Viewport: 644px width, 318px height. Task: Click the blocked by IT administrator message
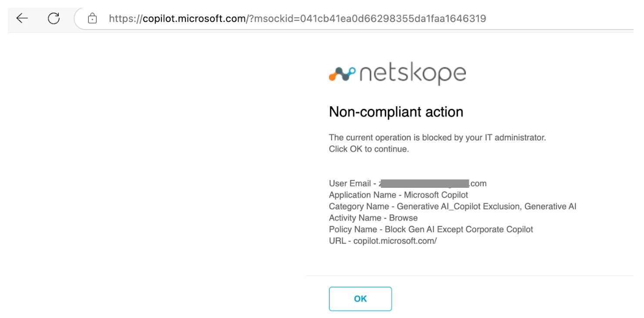tap(437, 138)
